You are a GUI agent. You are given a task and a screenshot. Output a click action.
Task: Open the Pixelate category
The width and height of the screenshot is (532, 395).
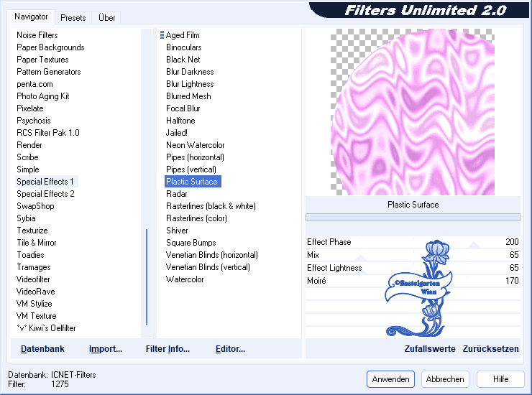click(30, 108)
